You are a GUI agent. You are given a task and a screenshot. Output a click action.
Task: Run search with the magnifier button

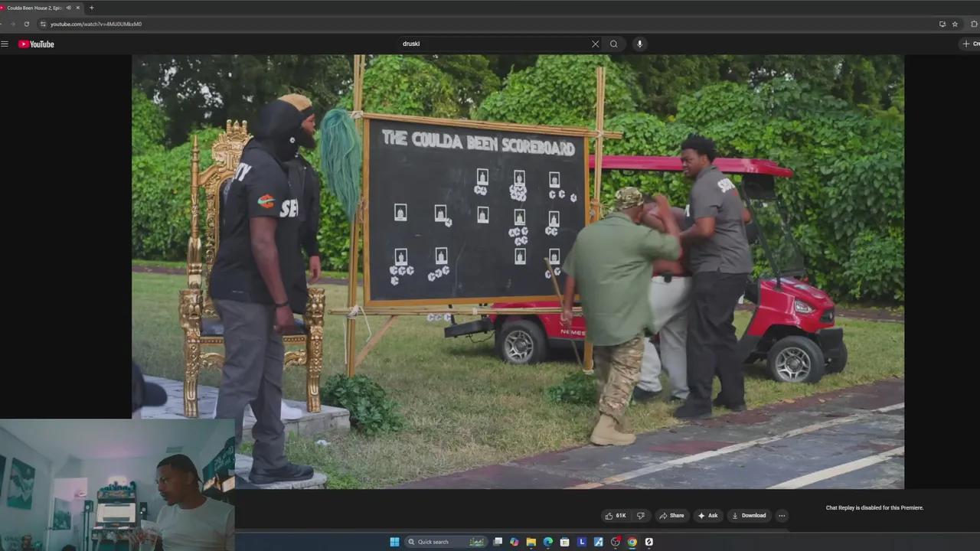tap(613, 44)
